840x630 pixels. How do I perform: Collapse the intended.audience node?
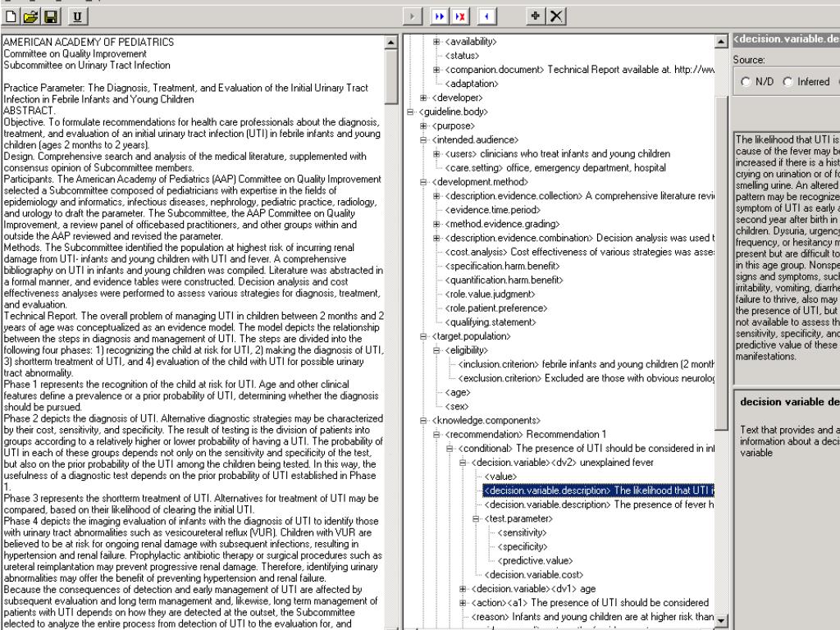tap(423, 139)
